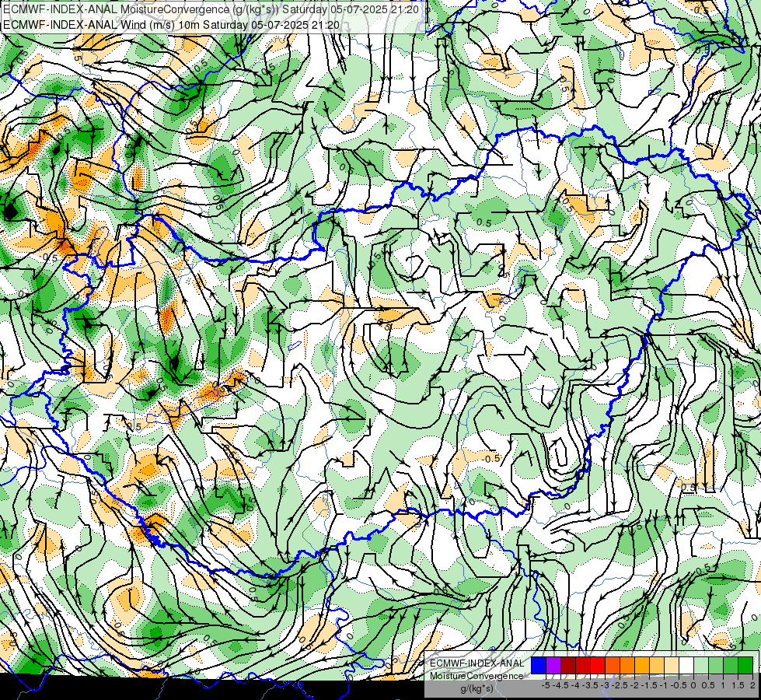Click the g/(kg*s) unit label in legend
Viewport: 761px width, 700px height.
click(476, 688)
